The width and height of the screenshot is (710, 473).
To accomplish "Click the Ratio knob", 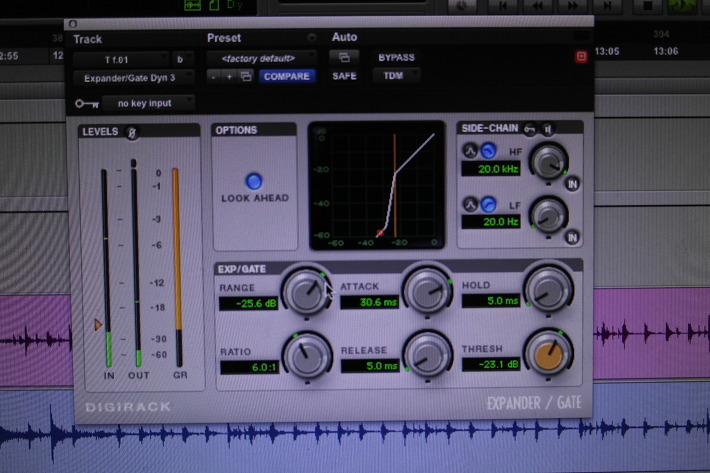I will point(307,356).
